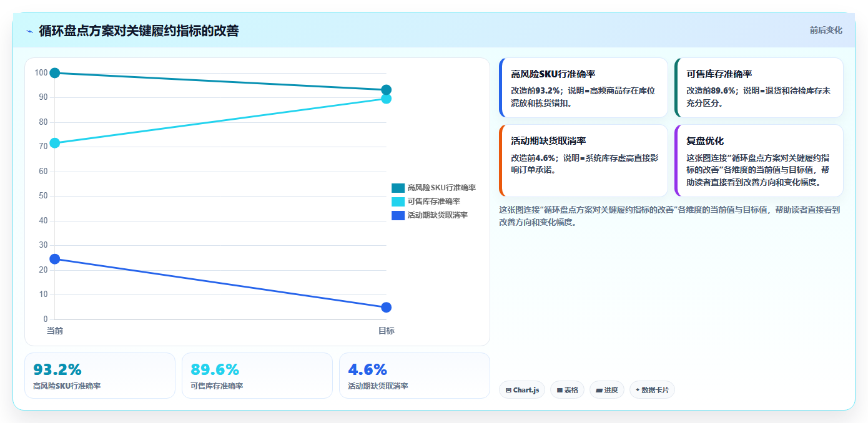The image size is (868, 423).
Task: Open the 4.6% 活动期缺货取消率 stat card
Action: tap(415, 376)
